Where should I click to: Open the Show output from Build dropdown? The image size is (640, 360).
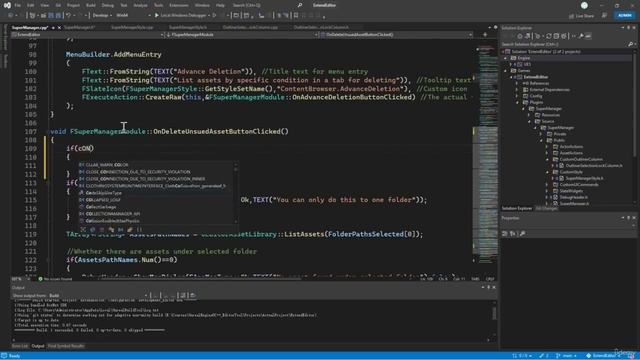98,296
